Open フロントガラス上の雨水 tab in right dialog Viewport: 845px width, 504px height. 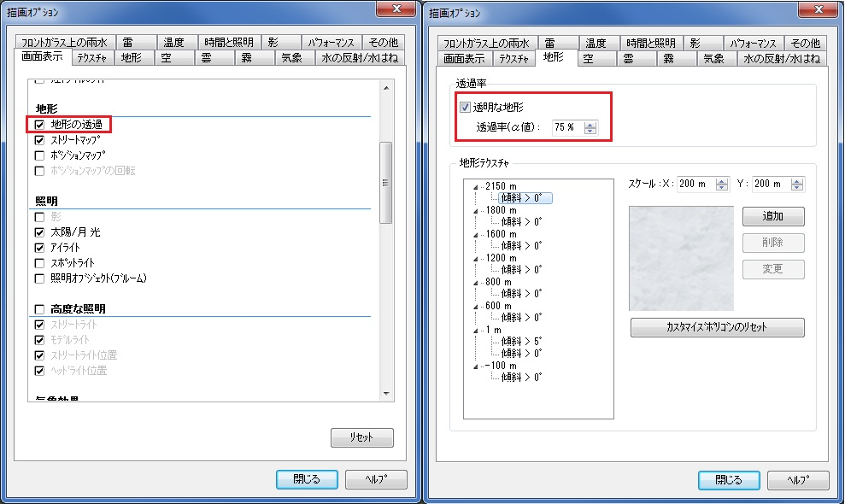(487, 43)
